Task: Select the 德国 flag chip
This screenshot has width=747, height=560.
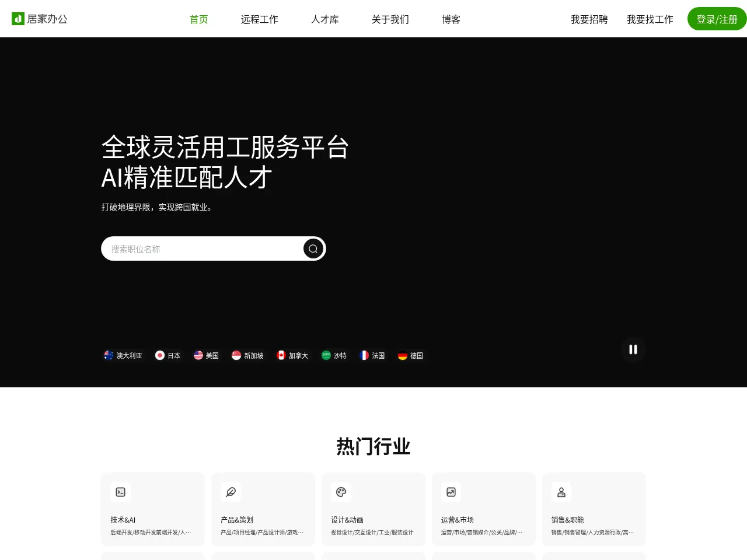Action: (x=411, y=355)
